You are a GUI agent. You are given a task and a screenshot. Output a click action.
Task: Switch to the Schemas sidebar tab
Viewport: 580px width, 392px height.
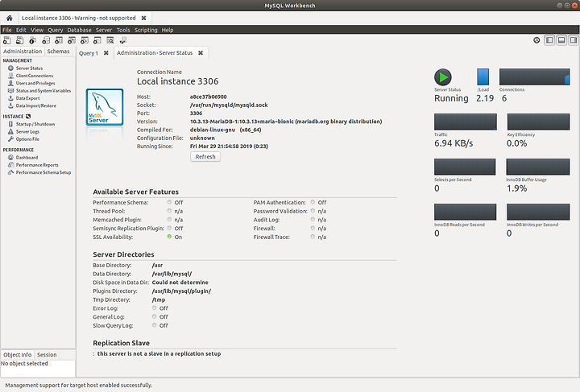pyautogui.click(x=58, y=51)
